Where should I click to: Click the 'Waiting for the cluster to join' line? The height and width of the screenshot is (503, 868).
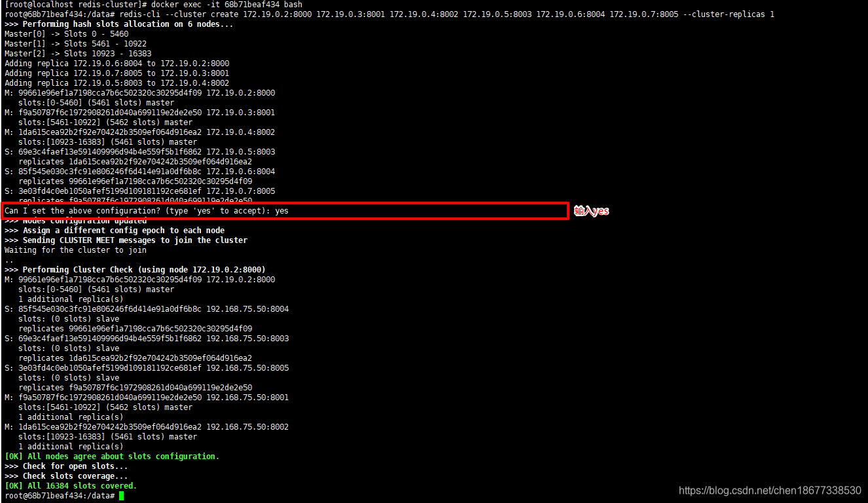tap(75, 250)
